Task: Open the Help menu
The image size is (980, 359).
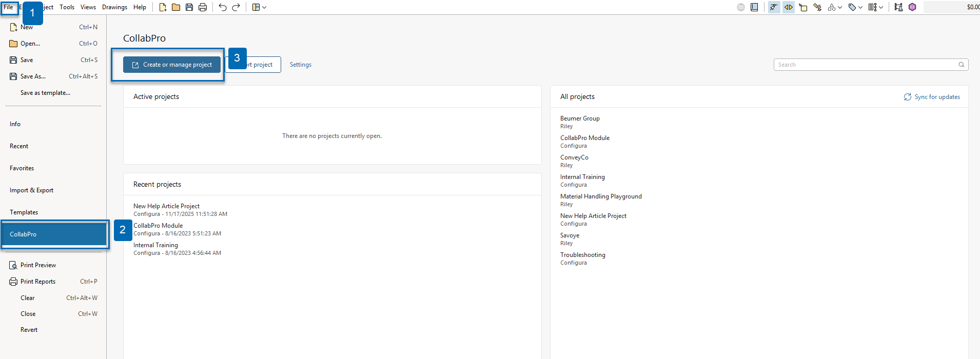Action: pyautogui.click(x=140, y=7)
